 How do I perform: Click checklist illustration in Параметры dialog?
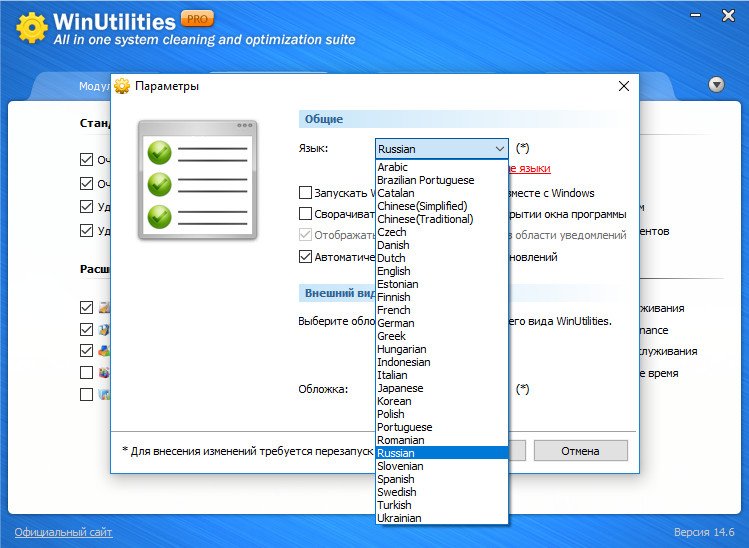[197, 180]
